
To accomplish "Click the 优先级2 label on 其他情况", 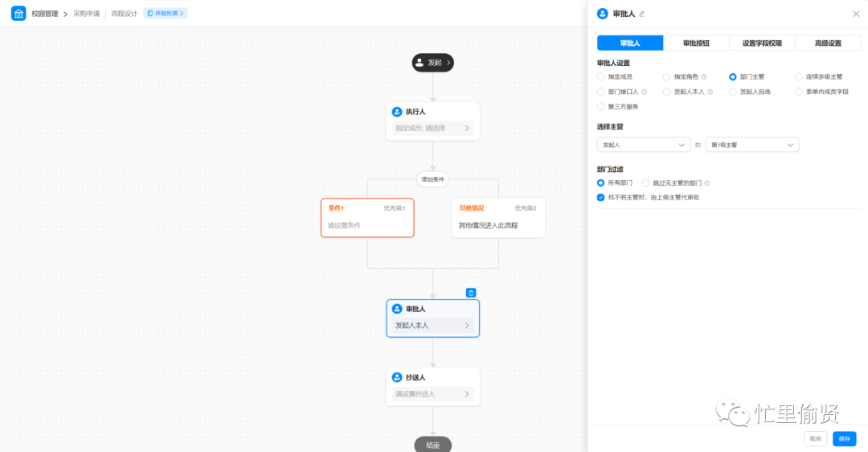I will coord(526,208).
